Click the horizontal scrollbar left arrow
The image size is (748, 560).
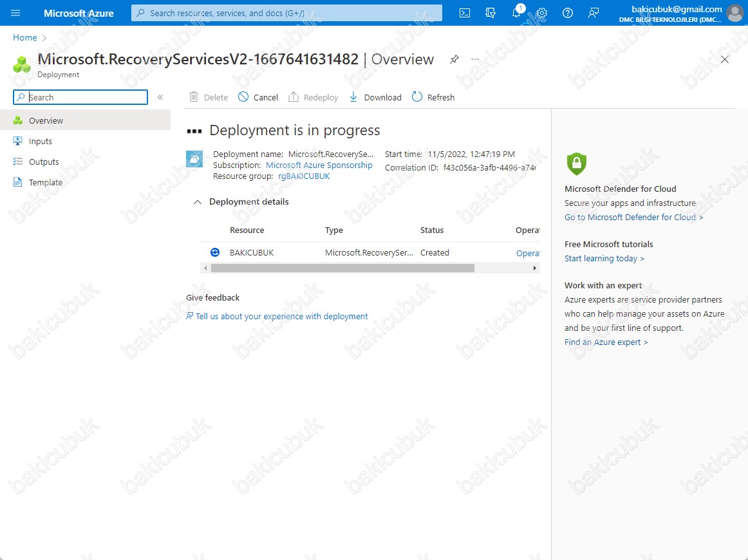click(x=205, y=268)
